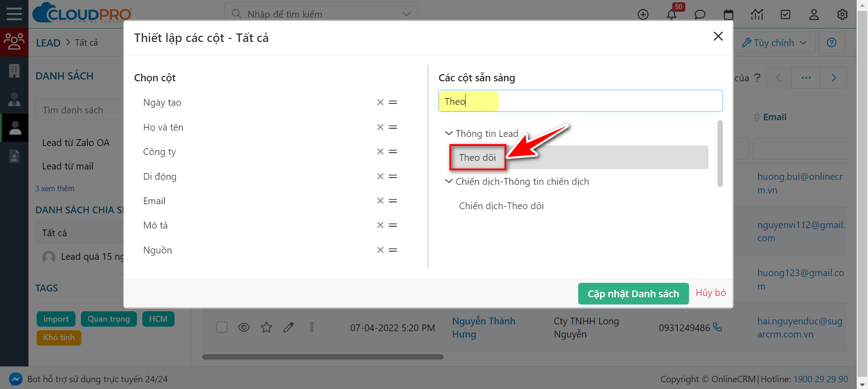Select Theo dõi available column

point(579,157)
